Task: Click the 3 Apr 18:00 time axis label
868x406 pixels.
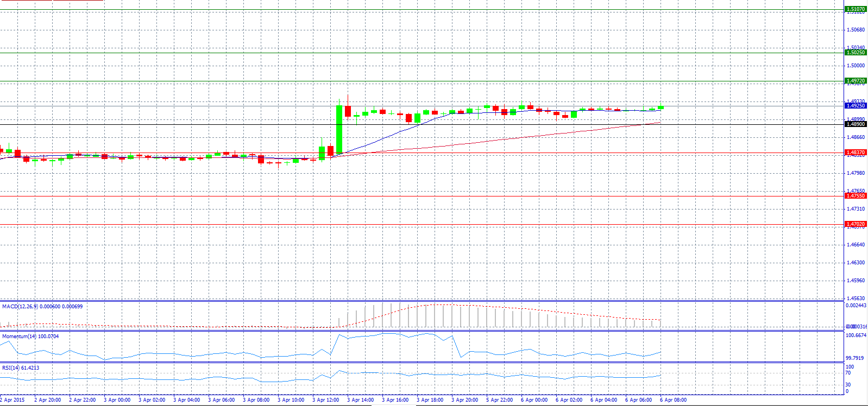Action: tap(430, 400)
